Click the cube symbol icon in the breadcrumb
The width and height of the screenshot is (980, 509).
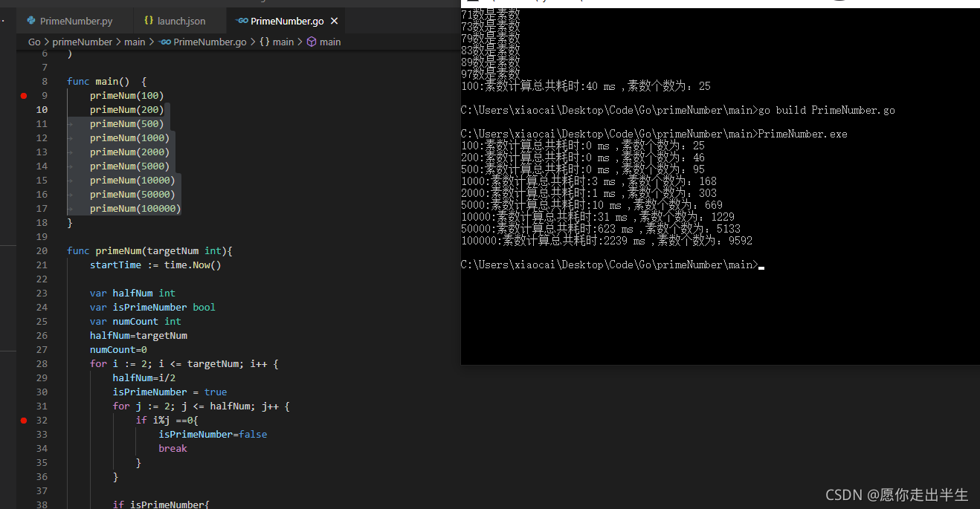coord(312,42)
